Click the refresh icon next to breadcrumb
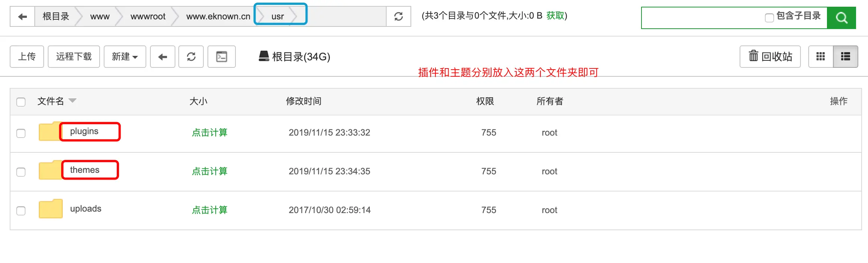The height and width of the screenshot is (263, 868). click(398, 16)
